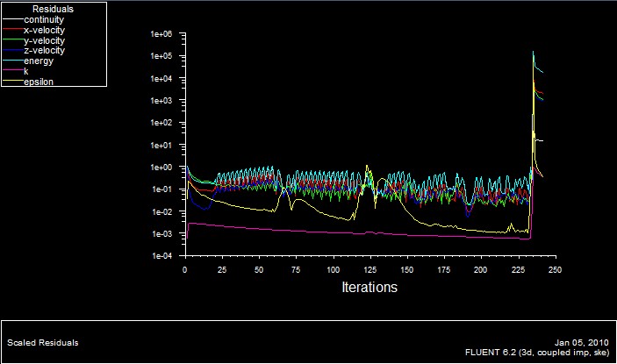Select the epsilon legend label
Viewport: 617px width, 364px height.
39,82
